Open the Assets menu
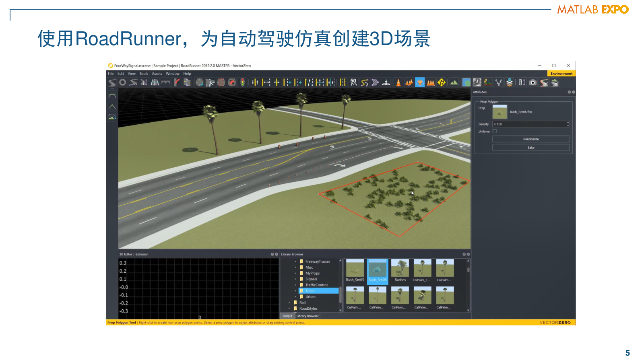The height and width of the screenshot is (362, 644). [x=157, y=74]
